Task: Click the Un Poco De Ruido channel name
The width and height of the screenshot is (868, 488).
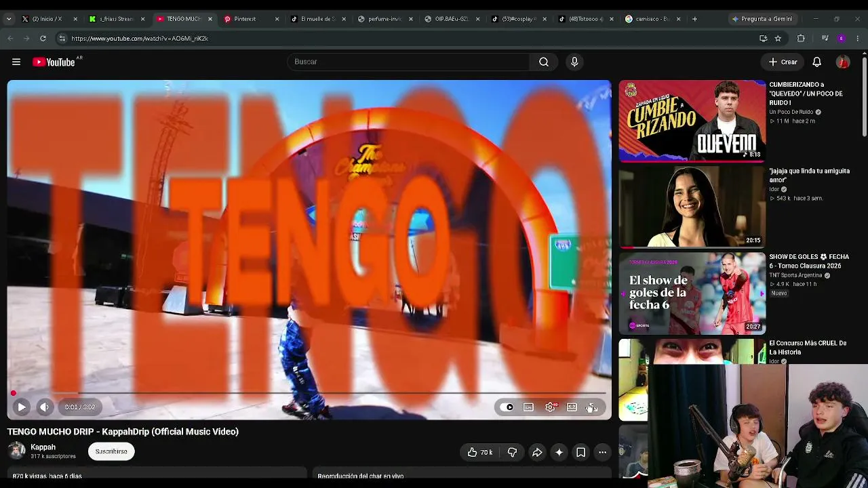Action: point(791,112)
